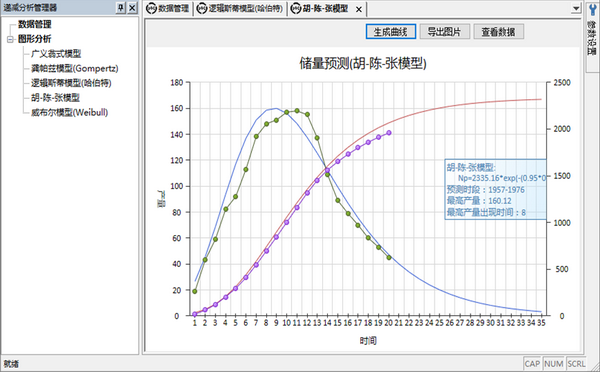600x372 pixels.
Task: Open 龚帕兹模型(Gompertz) from the tree
Action: 75,68
